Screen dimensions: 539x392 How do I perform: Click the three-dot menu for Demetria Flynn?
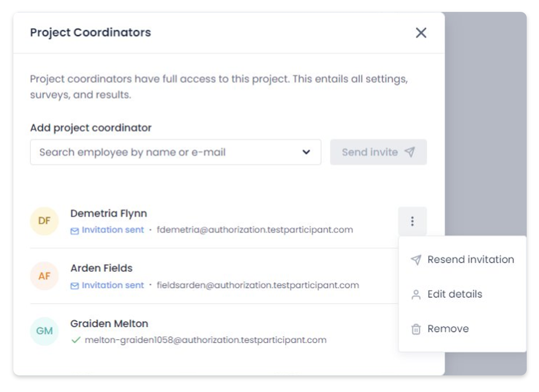(412, 221)
